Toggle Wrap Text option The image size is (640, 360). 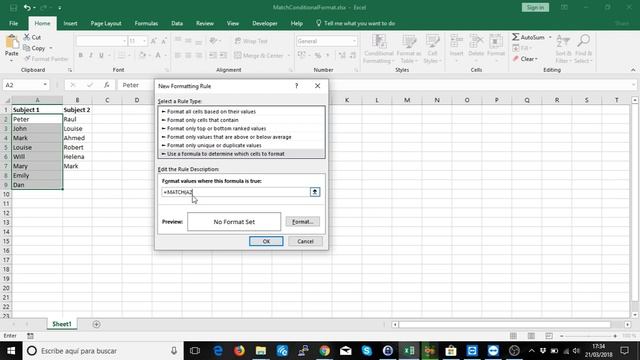(x=251, y=41)
